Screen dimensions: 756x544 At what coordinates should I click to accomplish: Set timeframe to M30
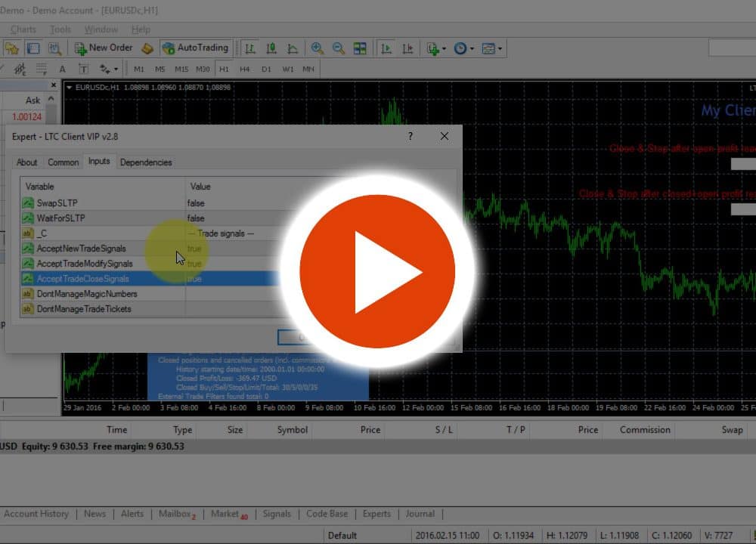203,69
